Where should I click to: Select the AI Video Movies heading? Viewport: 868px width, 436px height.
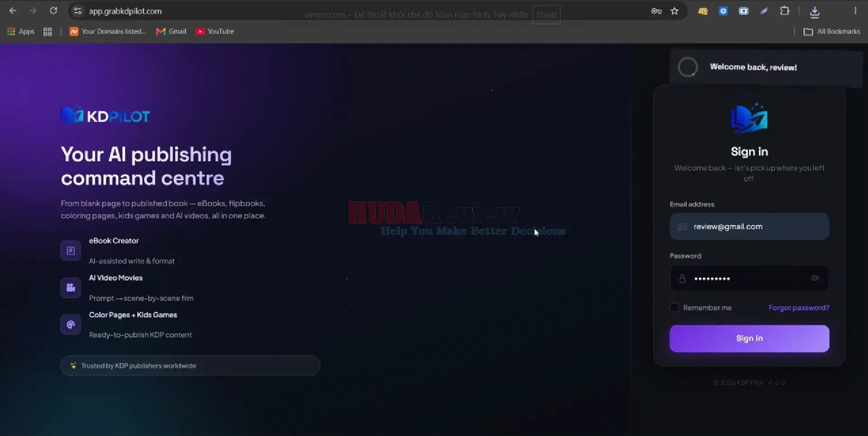[x=116, y=278]
